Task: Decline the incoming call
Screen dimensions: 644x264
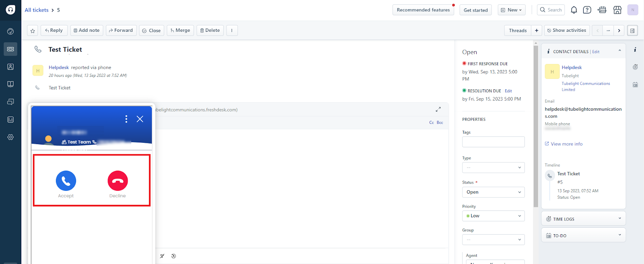Action: (118, 181)
